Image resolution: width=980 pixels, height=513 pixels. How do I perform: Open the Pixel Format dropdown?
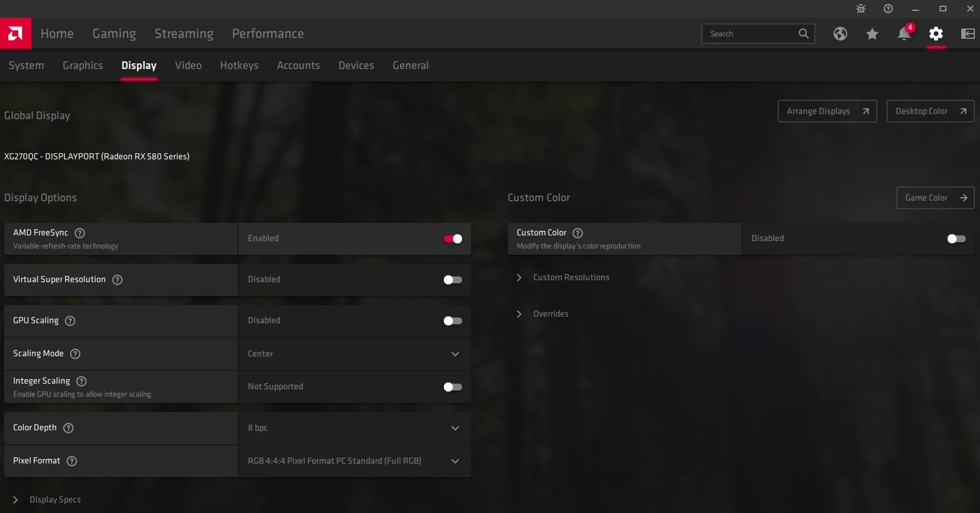click(354, 461)
